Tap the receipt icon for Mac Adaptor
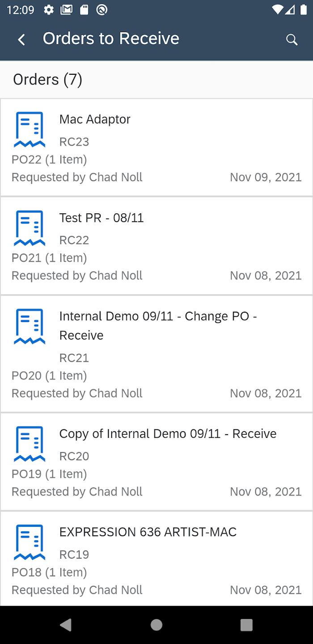This screenshot has width=313, height=644. coord(30,129)
